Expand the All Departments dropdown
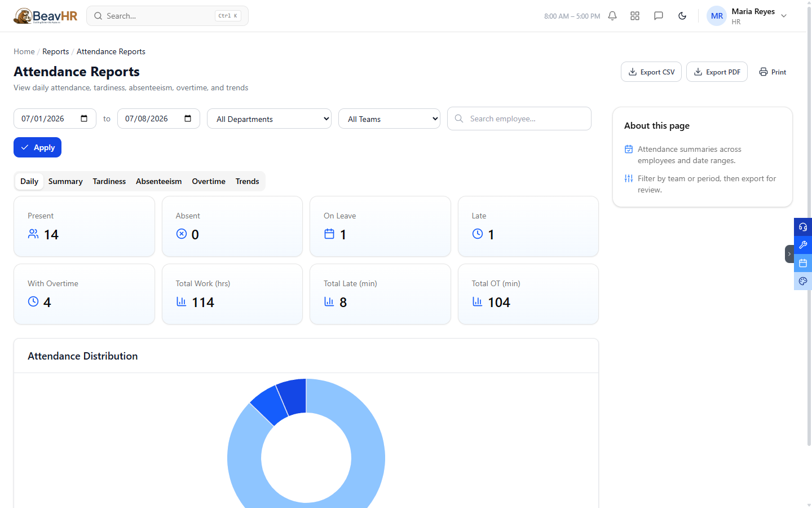This screenshot has height=508, width=812. [270, 119]
